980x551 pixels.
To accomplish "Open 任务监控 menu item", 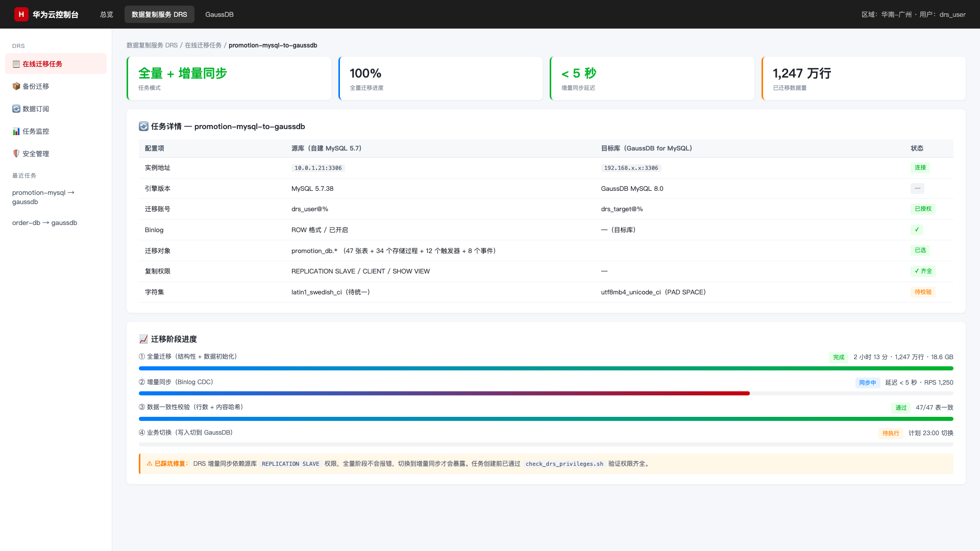I will pos(56,131).
